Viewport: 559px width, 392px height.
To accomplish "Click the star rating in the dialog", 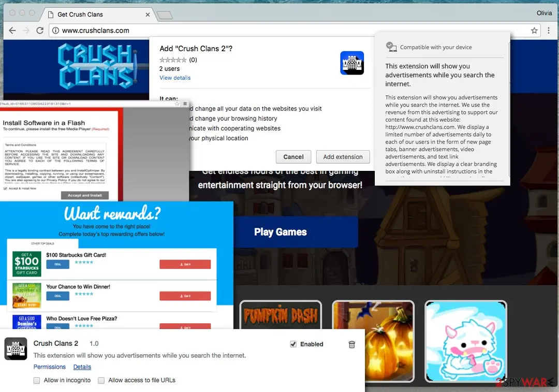I will (x=173, y=60).
